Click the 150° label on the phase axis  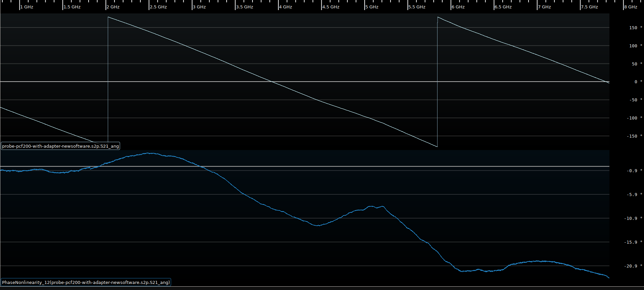[636, 28]
